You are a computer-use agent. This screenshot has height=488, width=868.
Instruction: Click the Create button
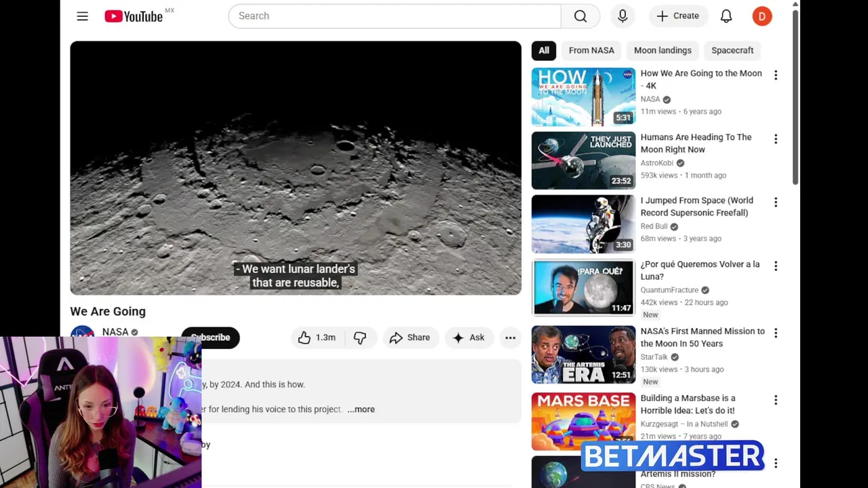(678, 16)
